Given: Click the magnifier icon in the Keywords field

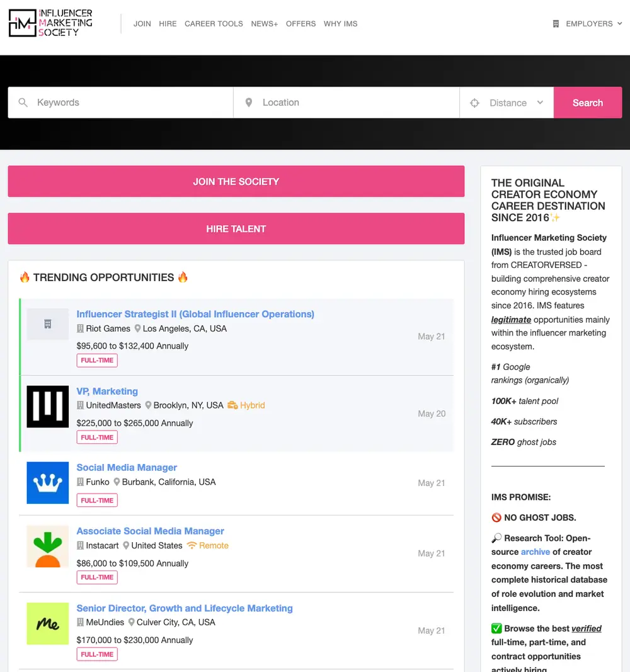Looking at the screenshot, I should point(23,102).
